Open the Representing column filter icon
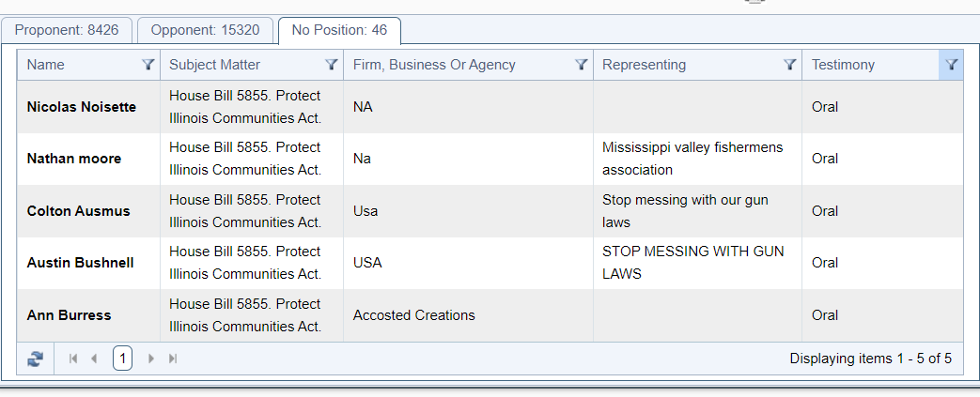The height and width of the screenshot is (397, 980). [x=790, y=65]
